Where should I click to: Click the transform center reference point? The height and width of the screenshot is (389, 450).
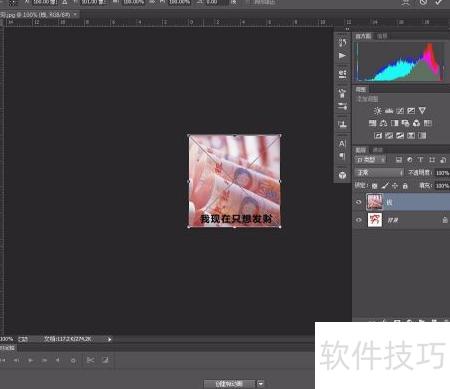tap(235, 181)
